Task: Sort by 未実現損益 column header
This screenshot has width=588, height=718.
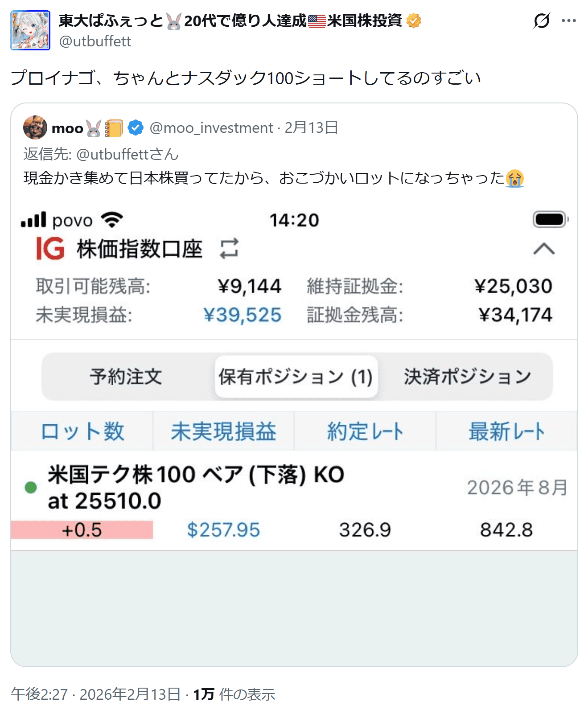Action: (224, 431)
